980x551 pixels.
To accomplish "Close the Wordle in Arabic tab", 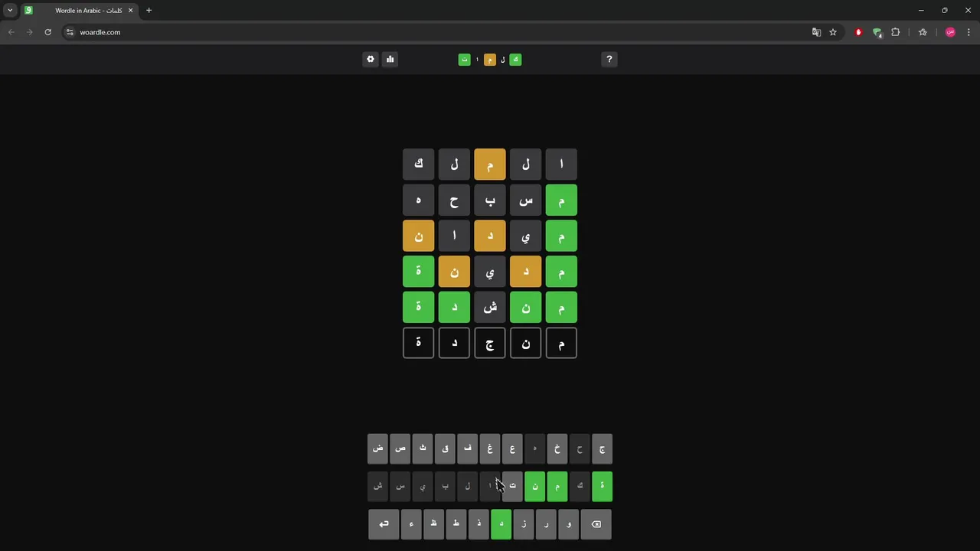I will 130,11.
